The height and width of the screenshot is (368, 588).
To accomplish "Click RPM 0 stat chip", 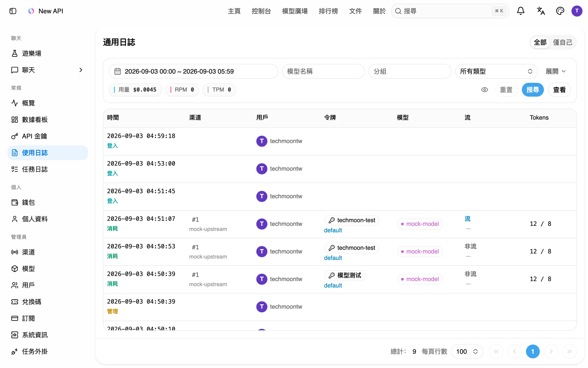I will coord(182,89).
